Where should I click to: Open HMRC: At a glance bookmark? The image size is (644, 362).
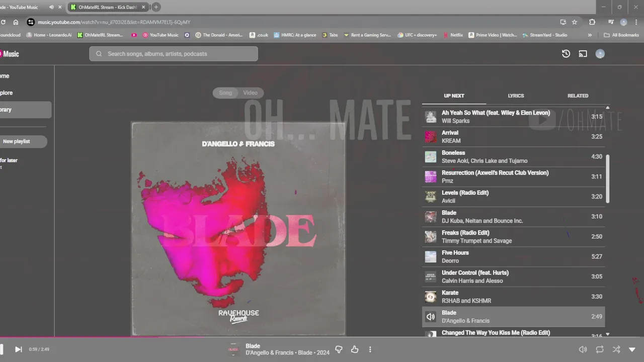pos(295,35)
